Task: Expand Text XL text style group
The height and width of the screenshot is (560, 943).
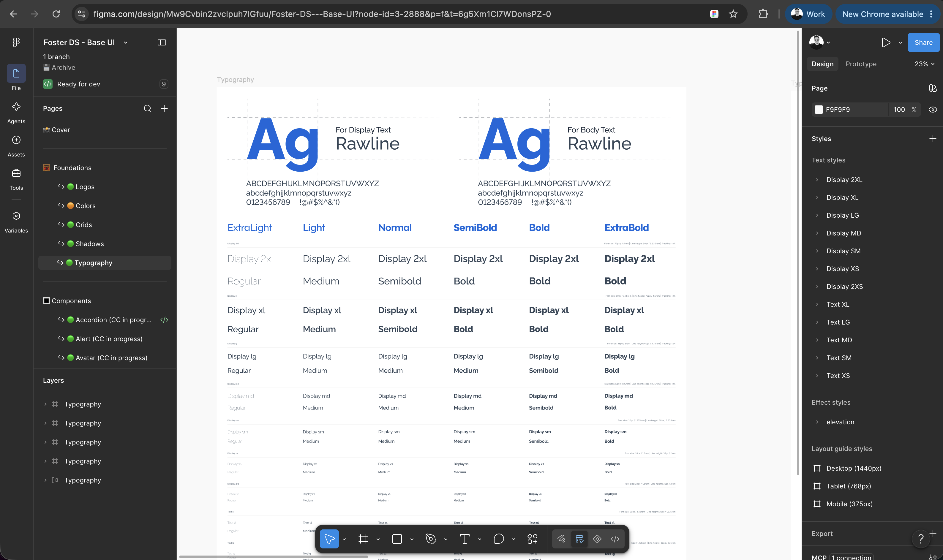Action: click(x=817, y=305)
